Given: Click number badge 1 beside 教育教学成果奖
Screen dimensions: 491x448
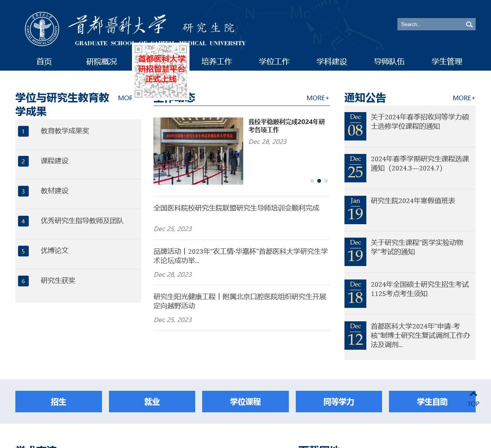Looking at the screenshot, I should click(x=23, y=131).
